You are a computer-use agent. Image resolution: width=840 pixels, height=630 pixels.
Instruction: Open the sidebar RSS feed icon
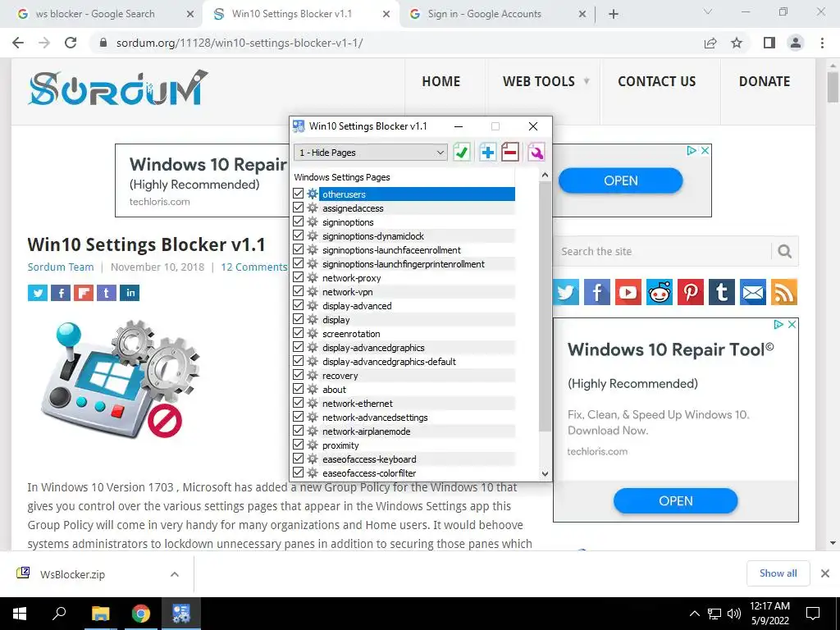click(x=784, y=292)
